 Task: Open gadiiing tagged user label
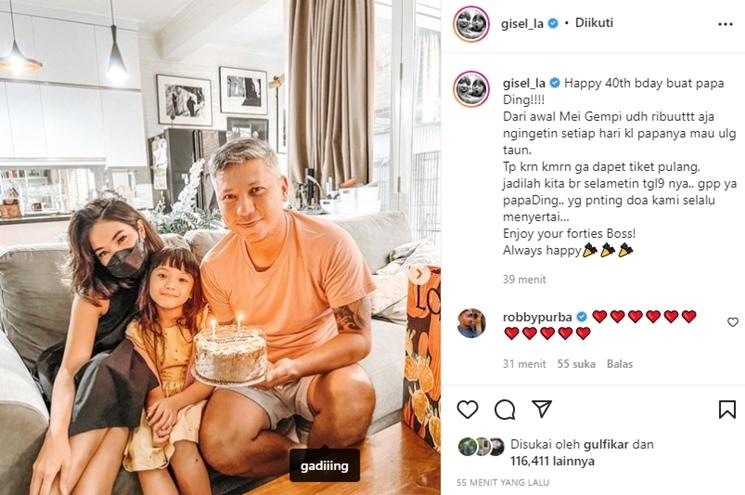click(325, 466)
